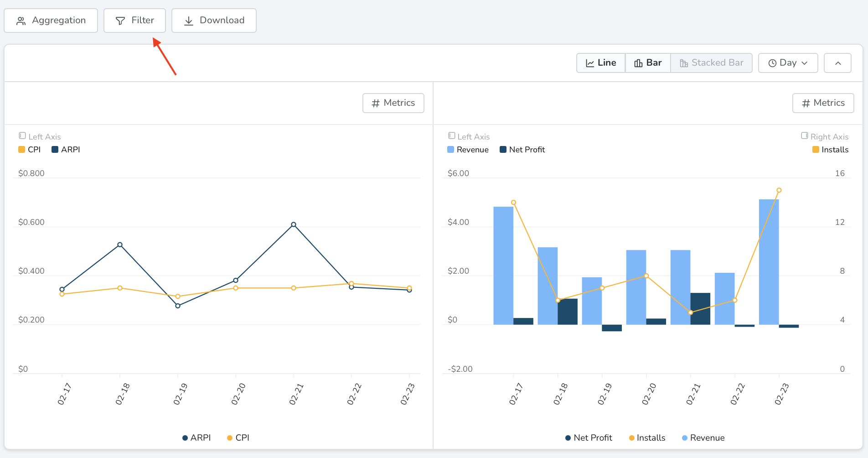The image size is (868, 458).
Task: Click the $0.800 axis label
Action: 31,173
